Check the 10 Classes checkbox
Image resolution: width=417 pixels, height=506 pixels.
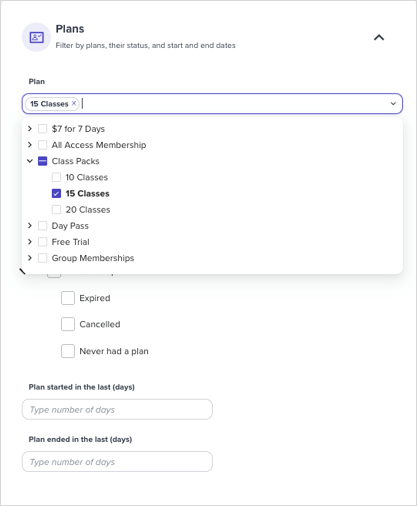click(x=56, y=177)
